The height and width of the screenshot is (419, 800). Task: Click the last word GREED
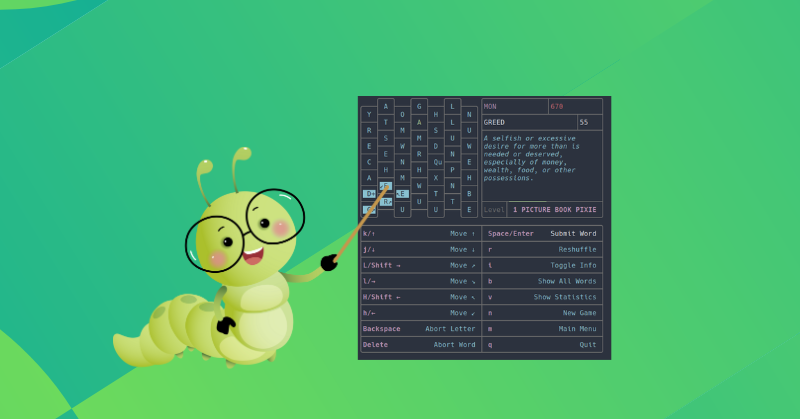pos(494,122)
